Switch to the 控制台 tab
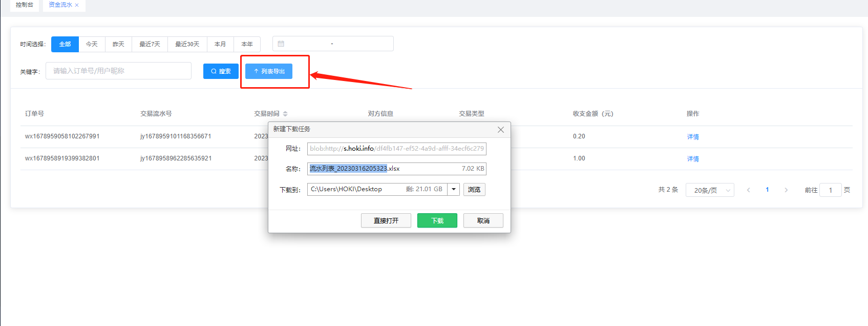 coord(24,5)
